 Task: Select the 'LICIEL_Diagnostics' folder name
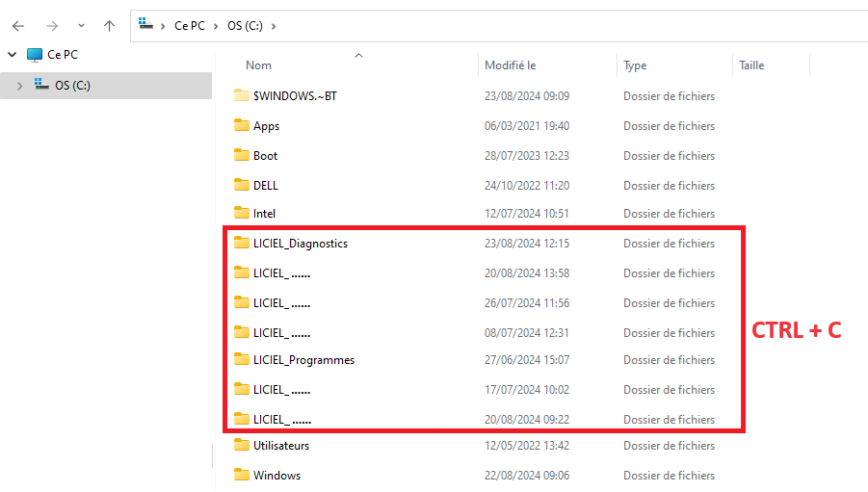[x=301, y=244]
